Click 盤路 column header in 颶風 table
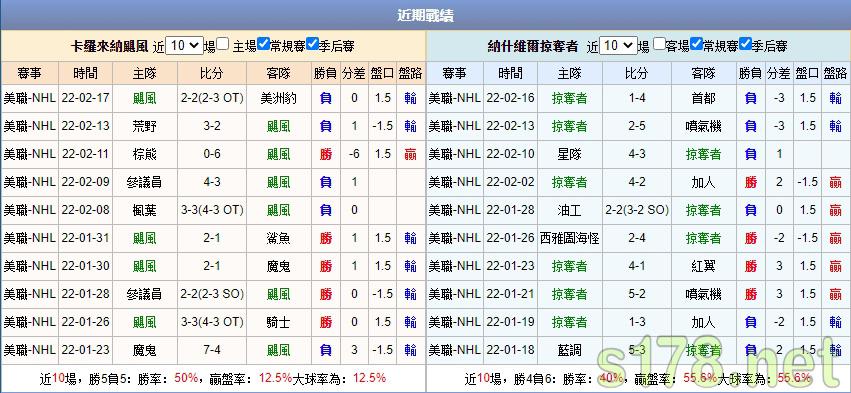Image resolution: width=851 pixels, height=393 pixels. [410, 73]
